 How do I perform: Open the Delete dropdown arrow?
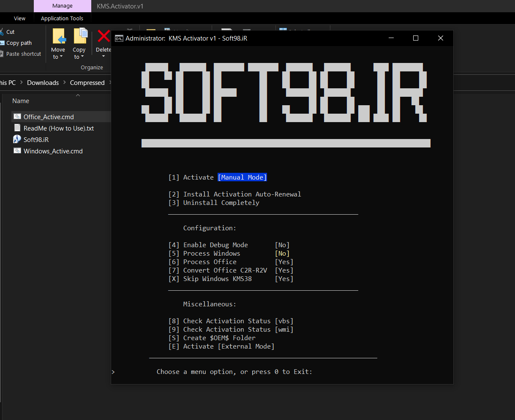(104, 57)
